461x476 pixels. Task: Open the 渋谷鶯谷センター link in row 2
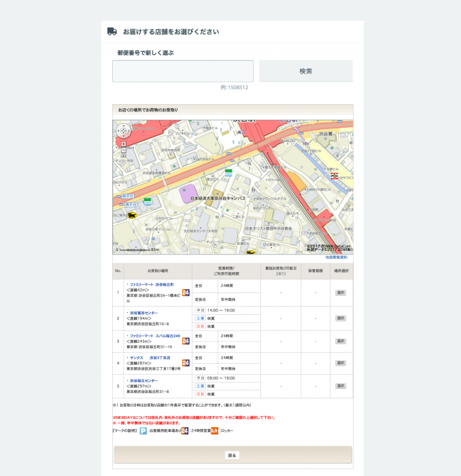pyautogui.click(x=144, y=313)
